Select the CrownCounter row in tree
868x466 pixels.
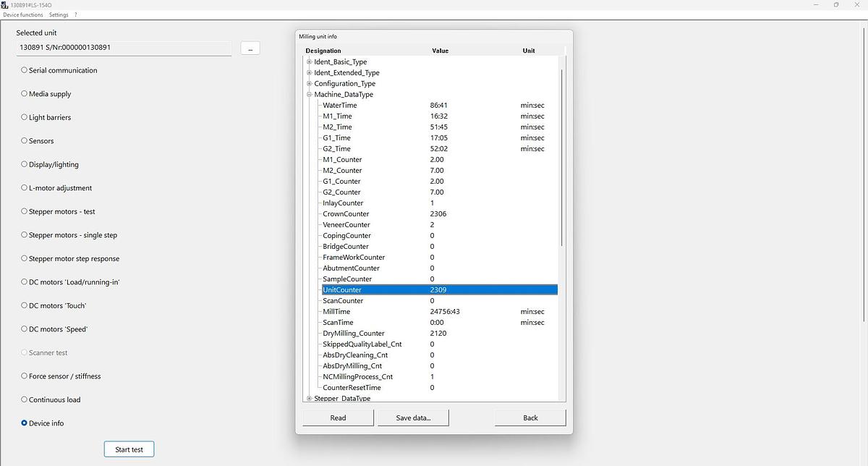click(346, 214)
